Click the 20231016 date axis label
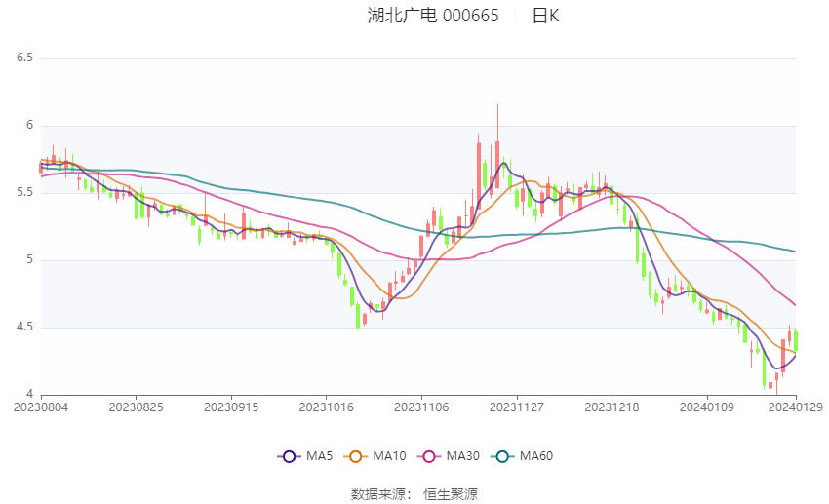The width and height of the screenshot is (829, 504). (326, 407)
